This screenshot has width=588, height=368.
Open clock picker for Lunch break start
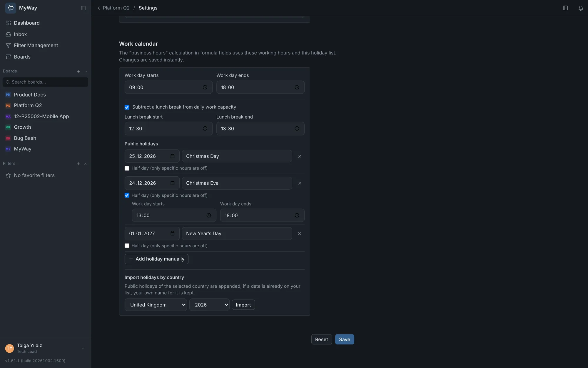tap(205, 129)
